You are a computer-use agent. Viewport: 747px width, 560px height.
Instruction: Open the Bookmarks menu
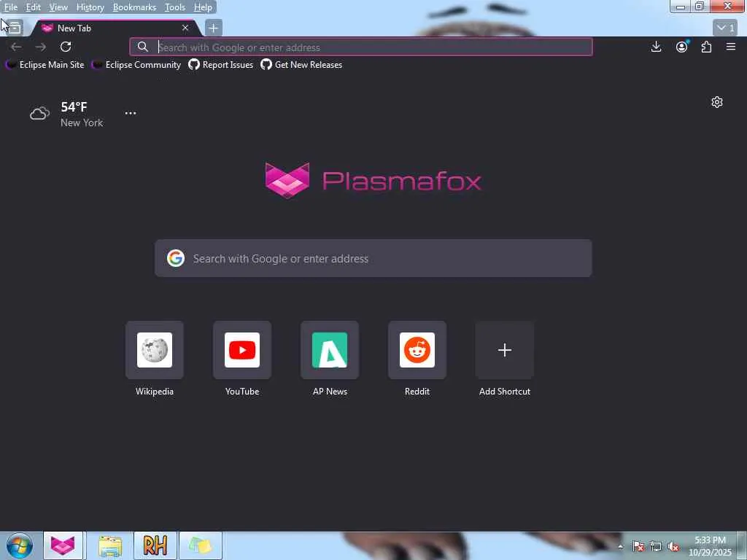[134, 7]
